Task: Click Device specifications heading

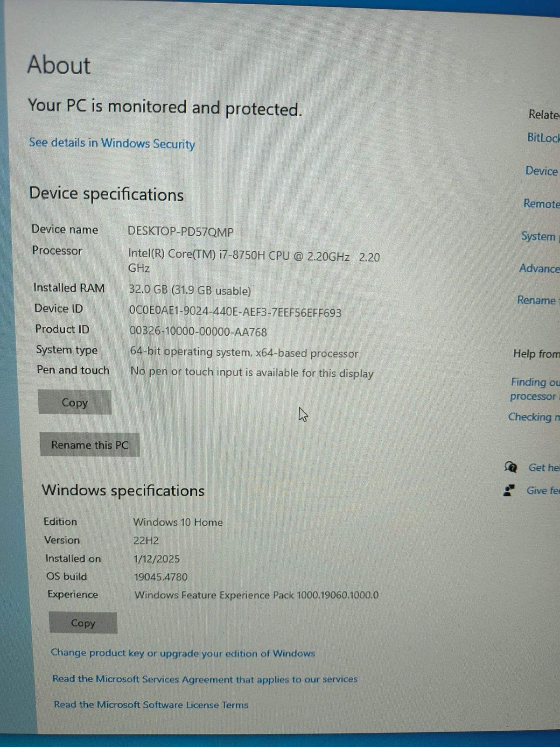Action: [106, 194]
